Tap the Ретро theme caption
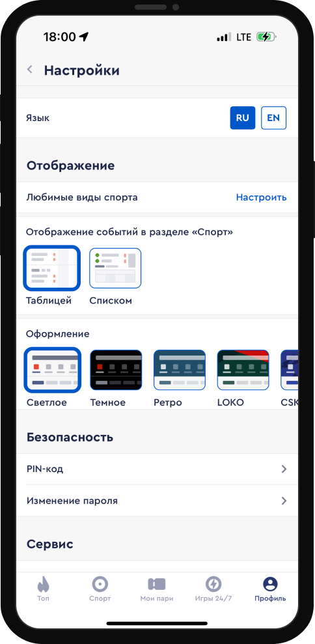 (168, 402)
